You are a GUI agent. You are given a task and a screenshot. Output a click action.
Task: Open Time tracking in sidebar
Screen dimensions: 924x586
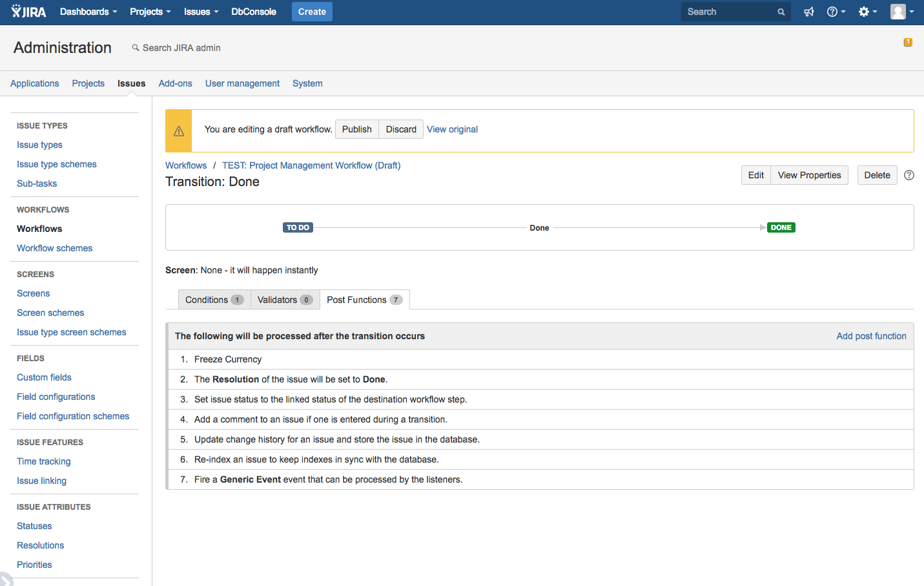tap(44, 461)
